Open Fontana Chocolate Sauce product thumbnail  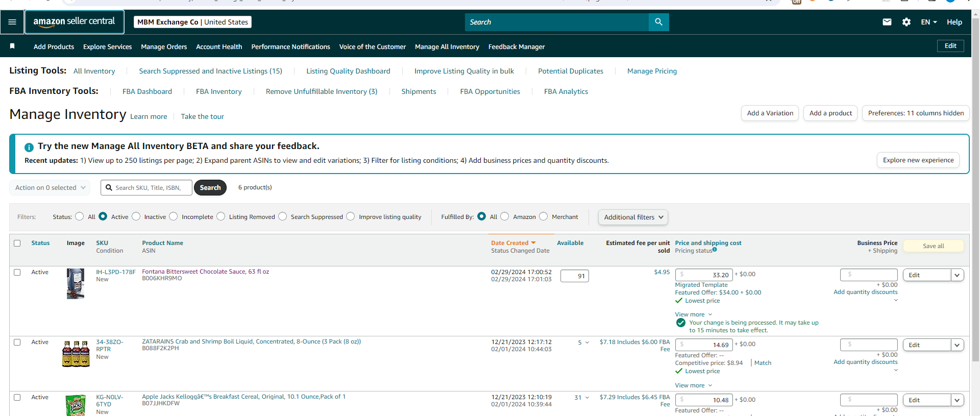(76, 283)
